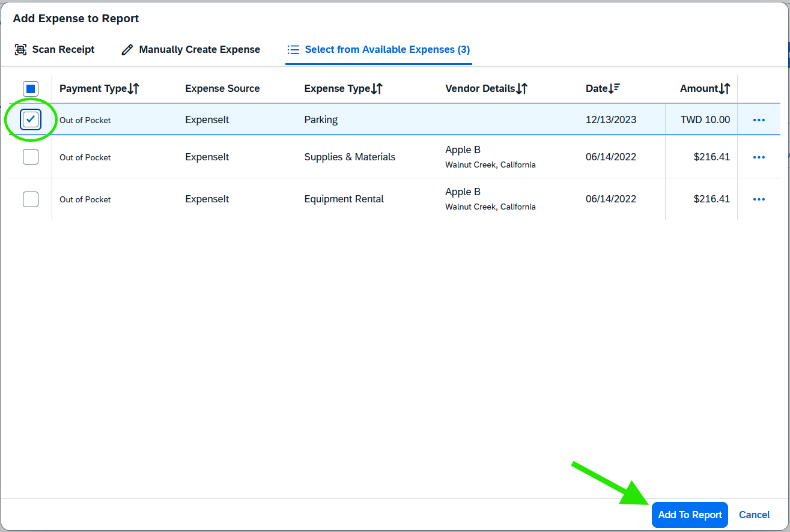Uncheck the Parking expense checkbox
This screenshot has height=532, width=790.
pyautogui.click(x=30, y=119)
